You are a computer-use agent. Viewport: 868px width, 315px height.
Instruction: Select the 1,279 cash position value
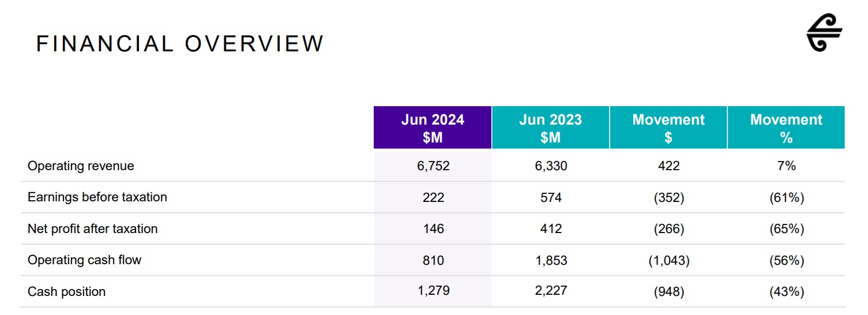(x=433, y=291)
